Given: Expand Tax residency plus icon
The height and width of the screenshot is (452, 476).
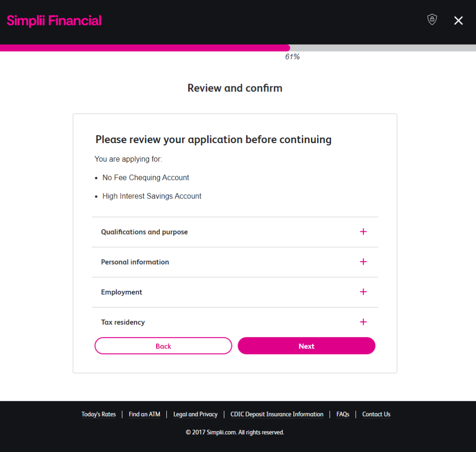Looking at the screenshot, I should [x=364, y=322].
